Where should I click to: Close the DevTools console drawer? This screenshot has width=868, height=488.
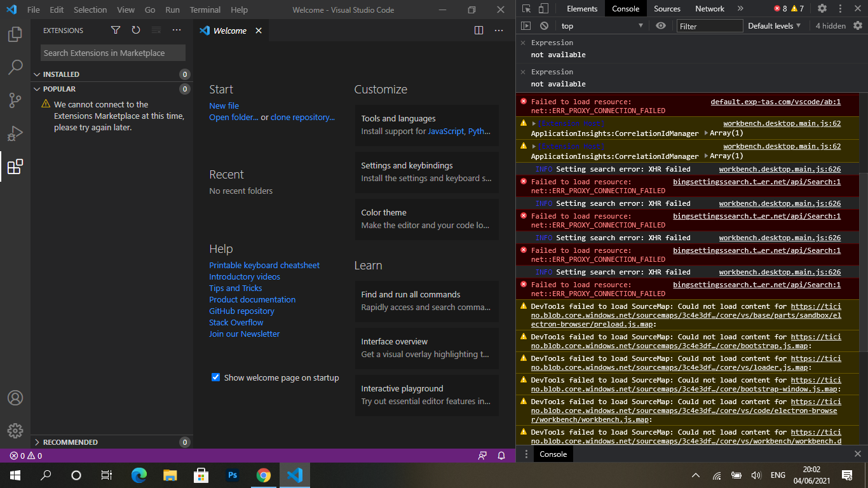click(857, 454)
